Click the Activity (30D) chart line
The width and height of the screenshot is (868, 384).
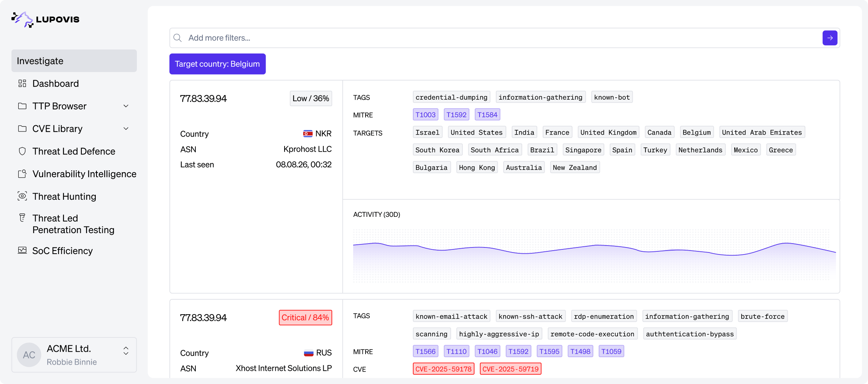coord(594,248)
